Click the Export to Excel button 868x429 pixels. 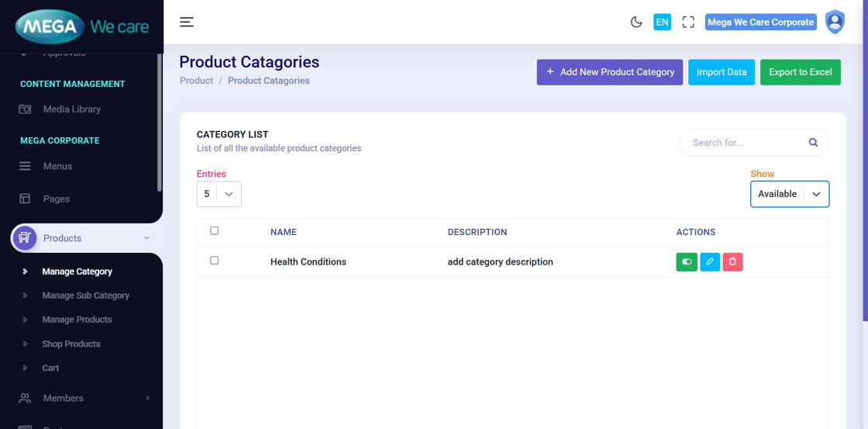(800, 72)
